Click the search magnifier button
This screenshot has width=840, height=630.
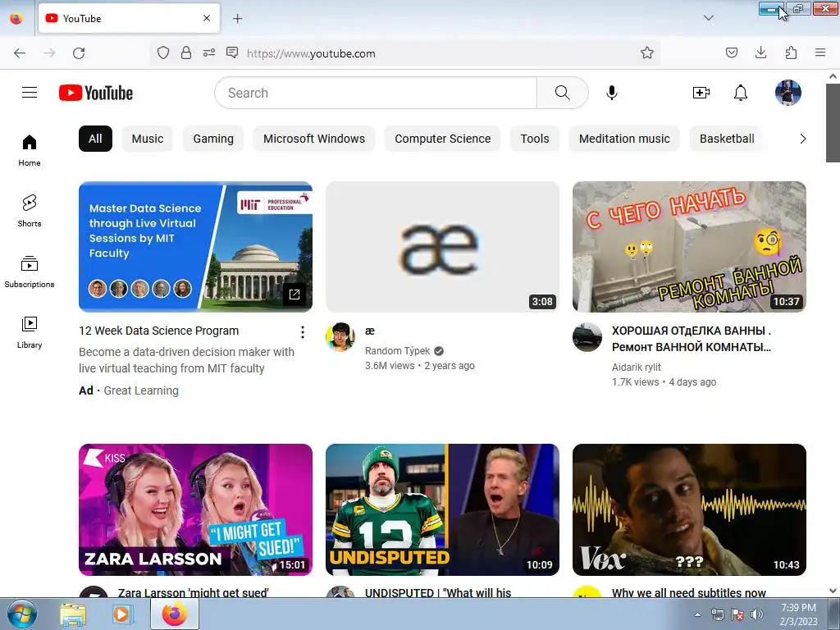click(563, 93)
